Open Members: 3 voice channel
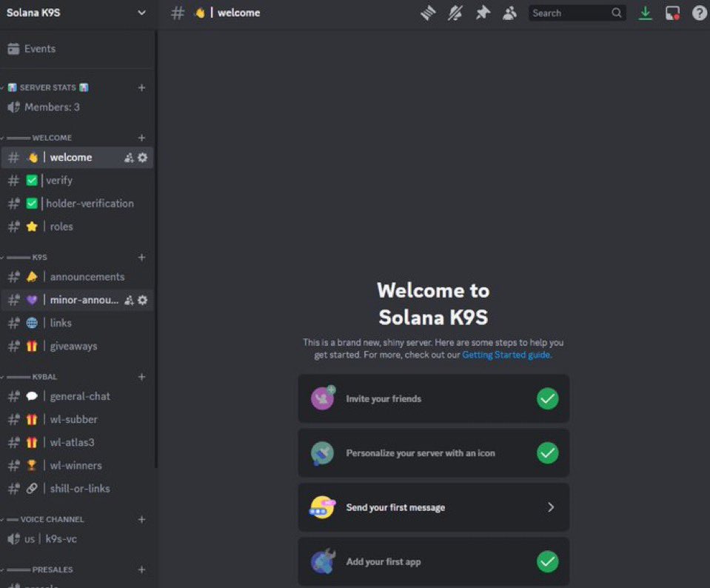 (77, 107)
